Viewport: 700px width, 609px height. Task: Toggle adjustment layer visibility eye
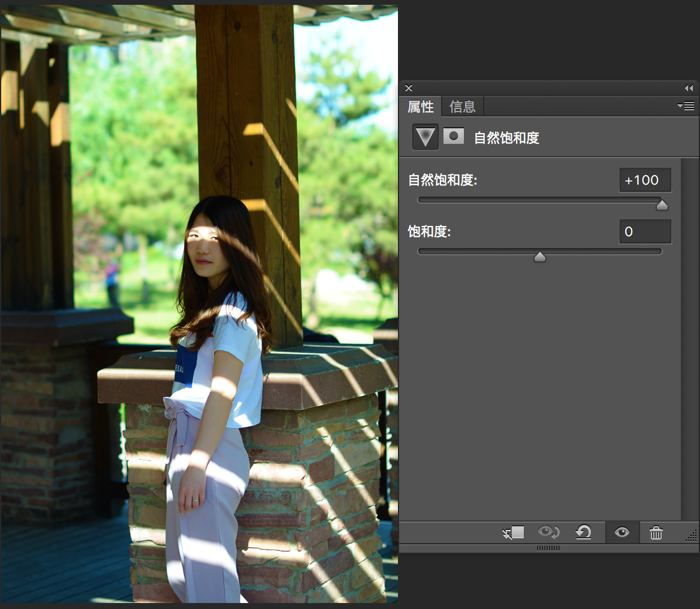622,532
